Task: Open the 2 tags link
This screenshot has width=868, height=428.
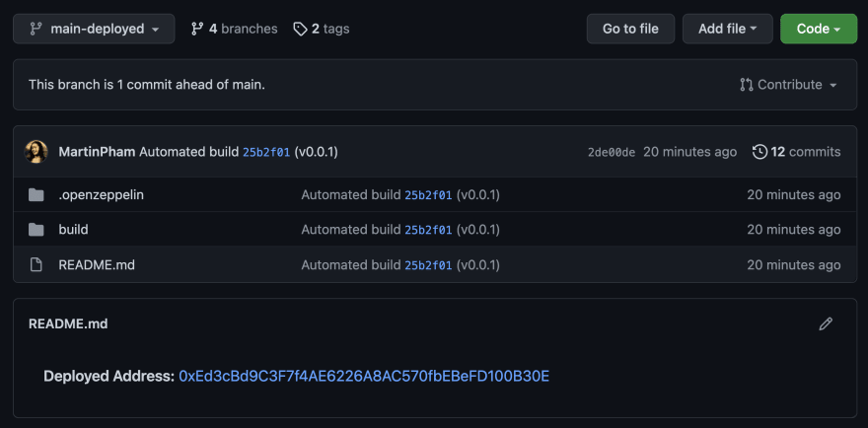Action: click(x=322, y=29)
